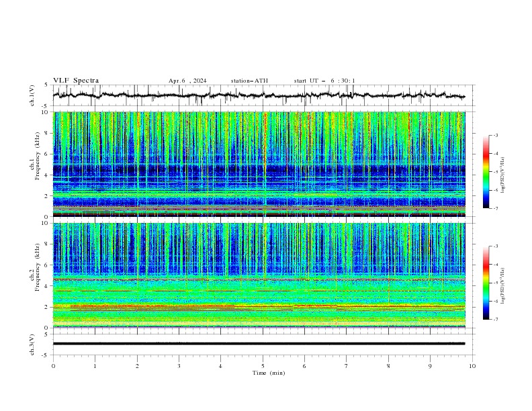The width and height of the screenshot is (532, 411).
Task: Click the "1" tick on the time axis
Action: [95, 366]
